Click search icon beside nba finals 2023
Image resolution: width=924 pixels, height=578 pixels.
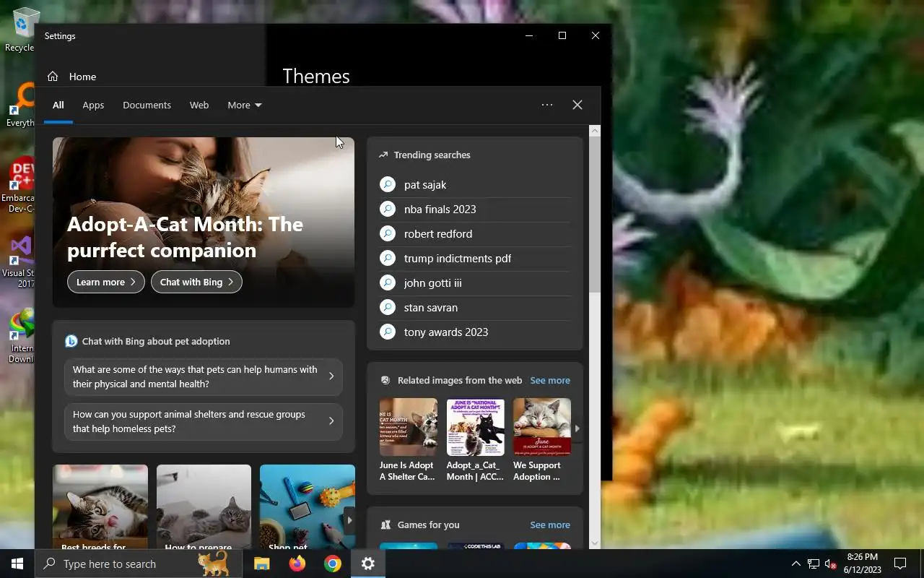point(388,209)
